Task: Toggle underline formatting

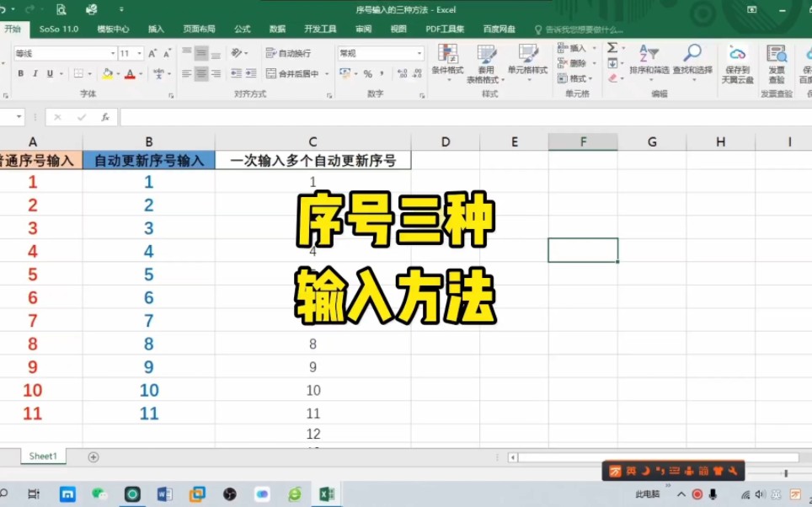Action: pos(49,73)
